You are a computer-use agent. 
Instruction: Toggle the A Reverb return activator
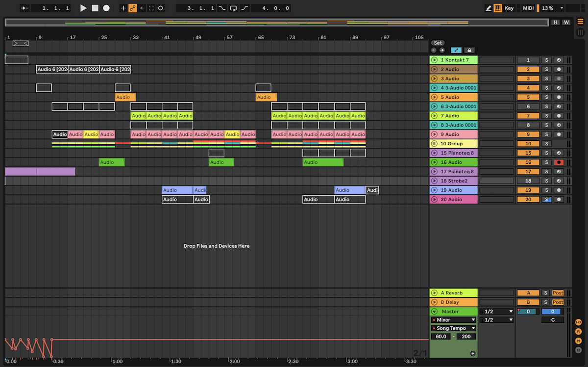[528, 293]
